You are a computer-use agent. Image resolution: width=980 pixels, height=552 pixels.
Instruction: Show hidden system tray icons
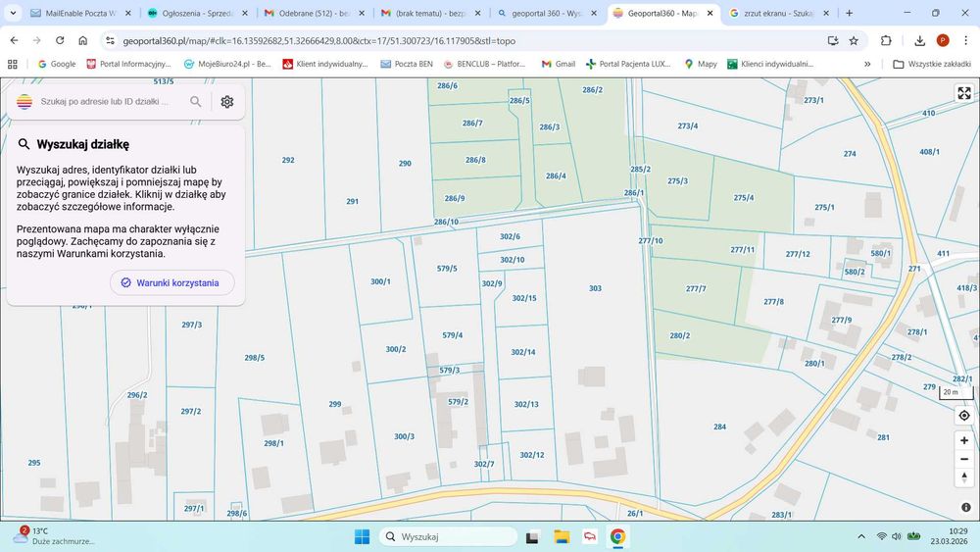(x=861, y=536)
